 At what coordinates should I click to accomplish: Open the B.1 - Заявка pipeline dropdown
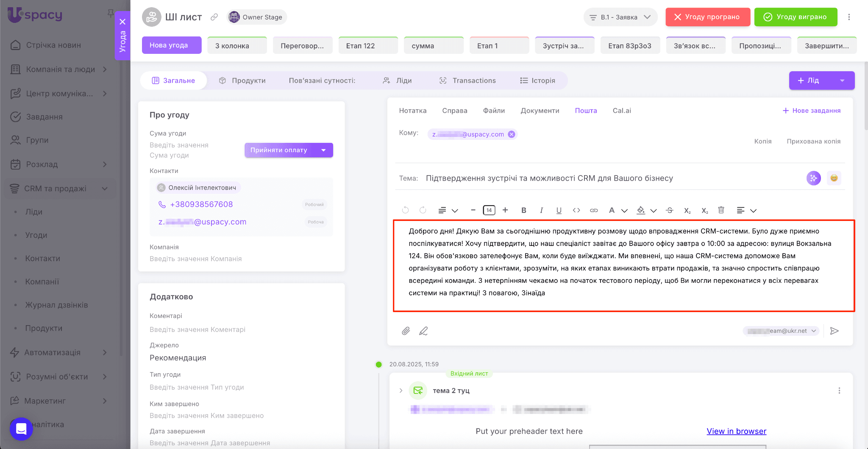pos(620,17)
